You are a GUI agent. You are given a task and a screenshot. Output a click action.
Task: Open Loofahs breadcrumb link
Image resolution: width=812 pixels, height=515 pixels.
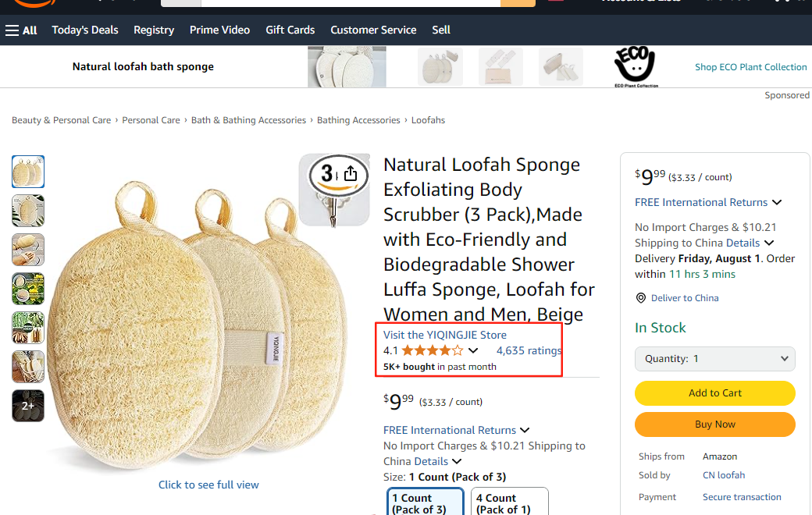pos(429,120)
